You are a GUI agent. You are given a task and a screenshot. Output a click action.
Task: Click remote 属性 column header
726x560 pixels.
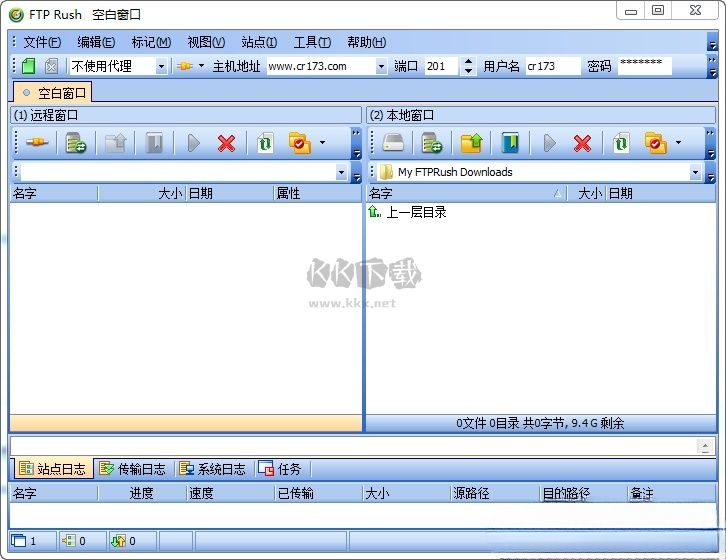pyautogui.click(x=317, y=193)
